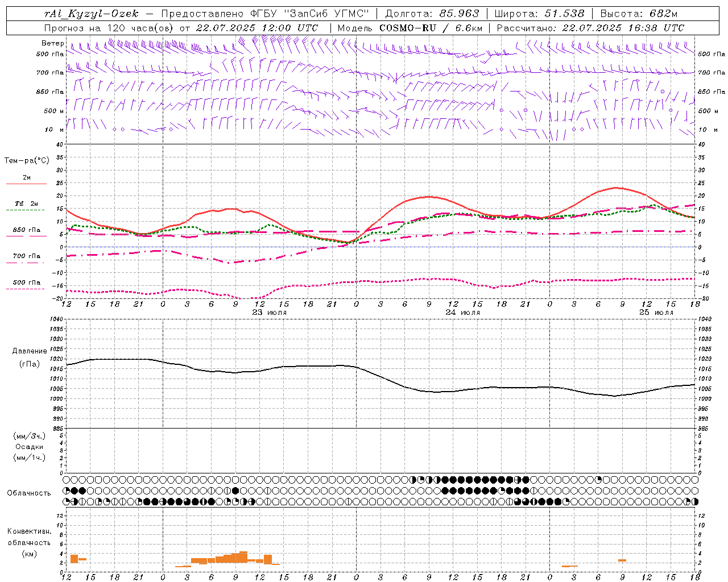The image size is (728, 582).
Task: Click 'Рассчитано: 22.07.2025 16:38 UTC' timestamp
Action: click(x=590, y=28)
